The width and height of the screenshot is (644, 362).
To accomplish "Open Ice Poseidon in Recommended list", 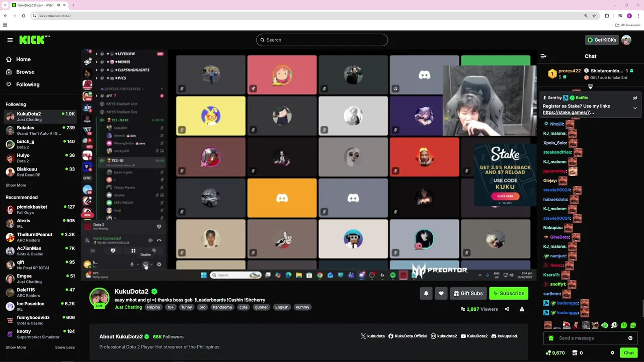I will point(40,306).
